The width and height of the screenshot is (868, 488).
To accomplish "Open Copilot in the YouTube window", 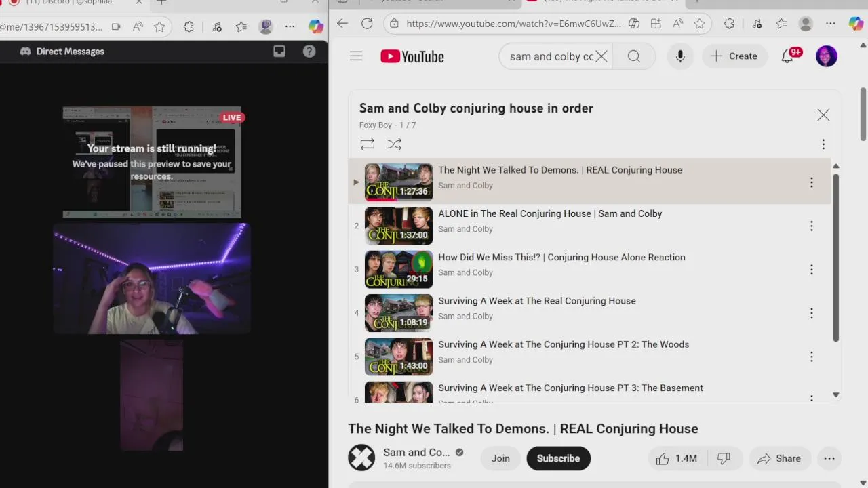I will click(x=856, y=24).
